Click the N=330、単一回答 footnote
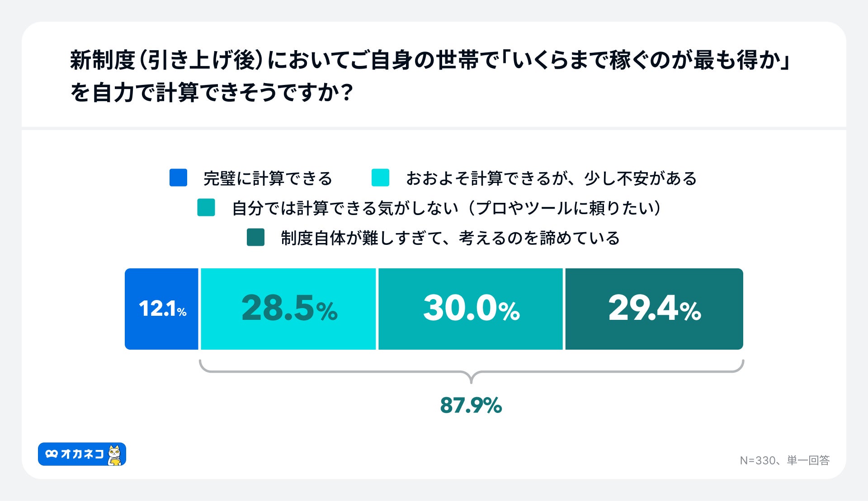This screenshot has width=868, height=501. pos(784,460)
